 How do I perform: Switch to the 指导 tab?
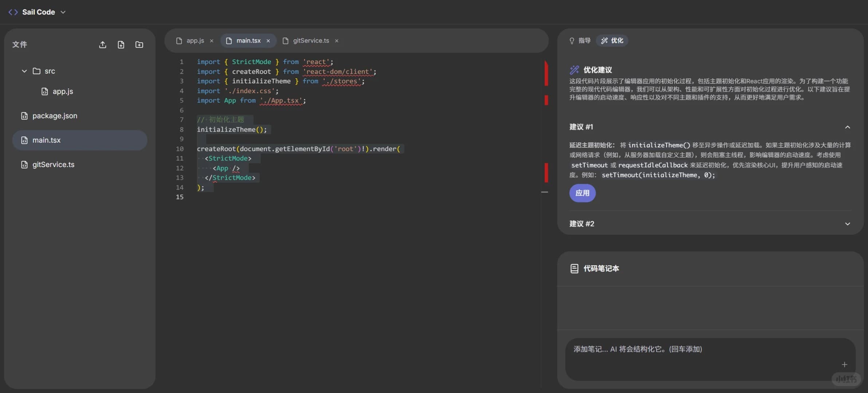pos(580,41)
